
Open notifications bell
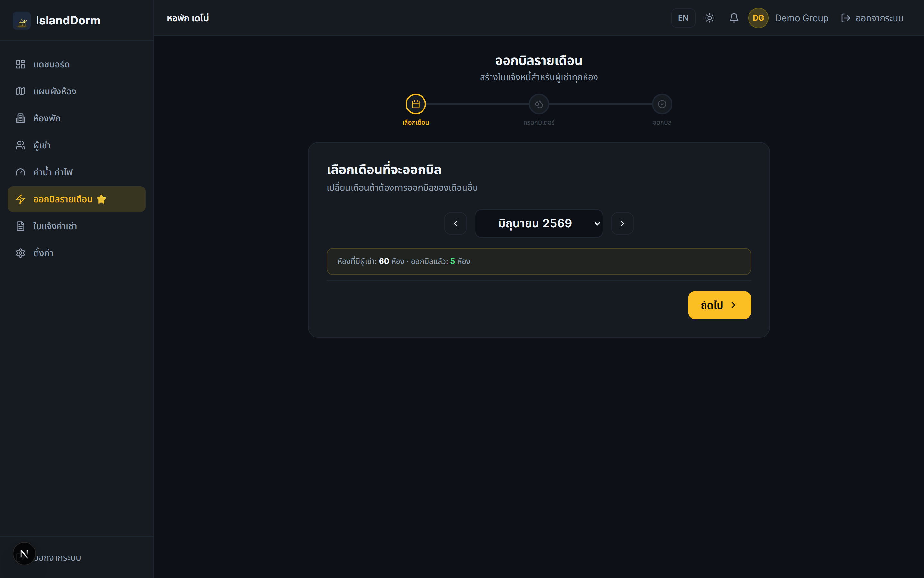coord(734,18)
